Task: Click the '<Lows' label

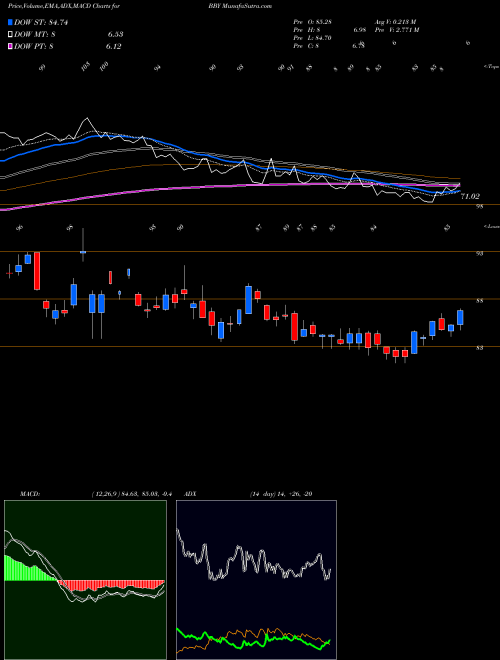Action: point(492,226)
